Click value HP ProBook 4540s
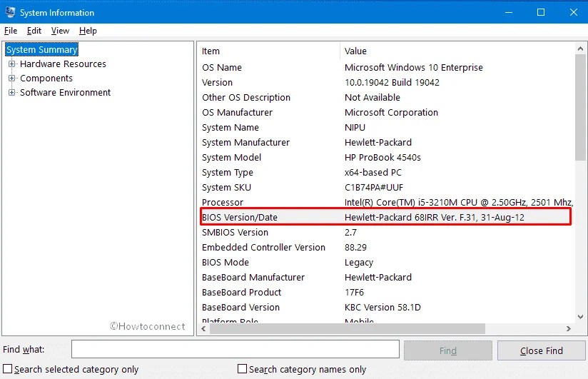 click(x=382, y=158)
